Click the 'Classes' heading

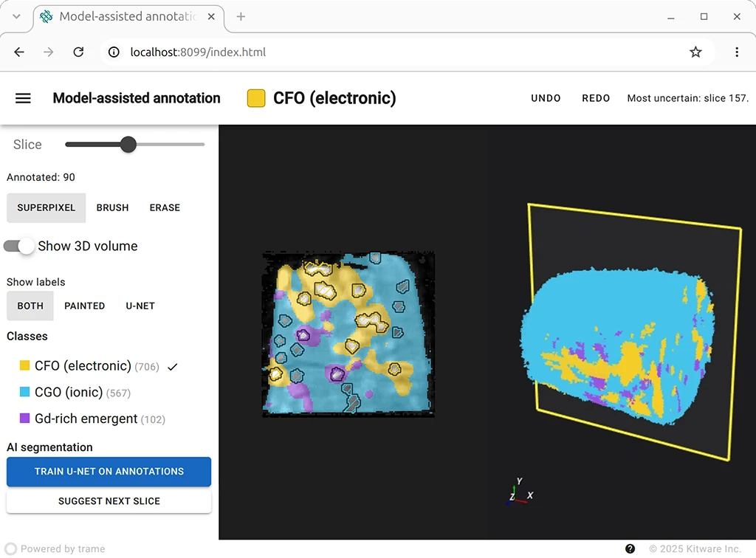27,337
